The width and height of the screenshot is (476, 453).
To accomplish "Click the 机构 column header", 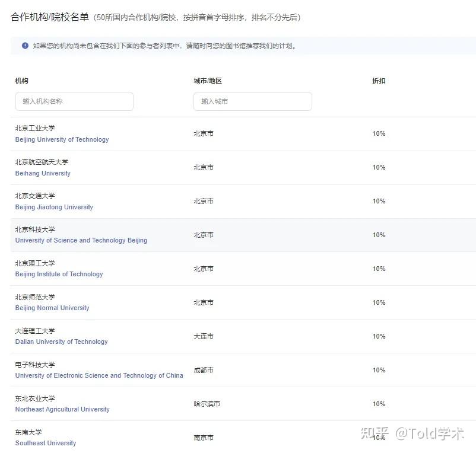I will pos(22,81).
